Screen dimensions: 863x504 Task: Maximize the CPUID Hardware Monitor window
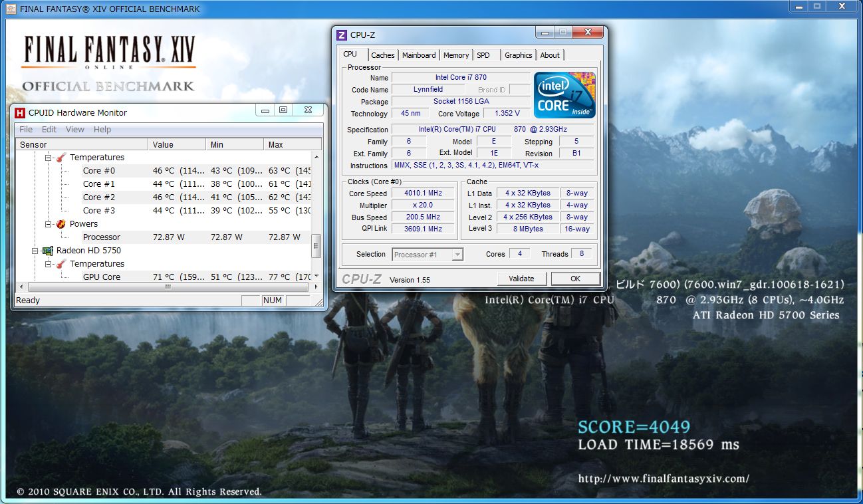pyautogui.click(x=283, y=110)
